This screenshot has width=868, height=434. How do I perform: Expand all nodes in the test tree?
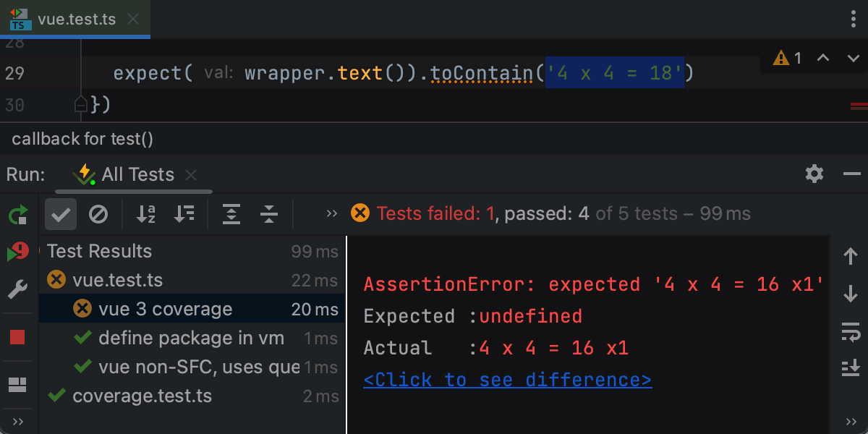[x=231, y=213]
